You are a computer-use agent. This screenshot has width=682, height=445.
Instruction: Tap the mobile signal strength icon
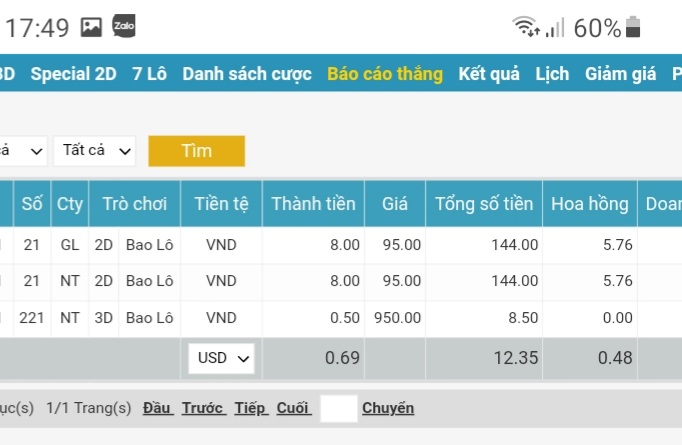click(555, 27)
